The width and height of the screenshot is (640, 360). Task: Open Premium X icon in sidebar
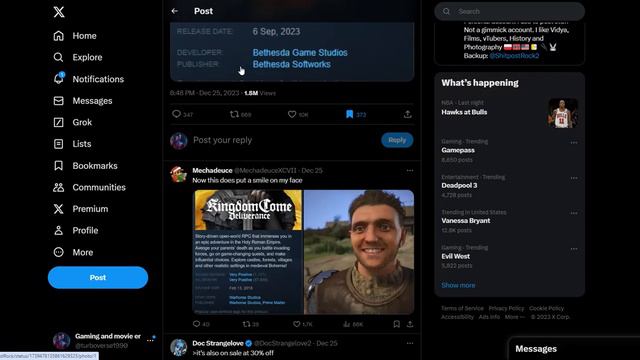(x=58, y=209)
